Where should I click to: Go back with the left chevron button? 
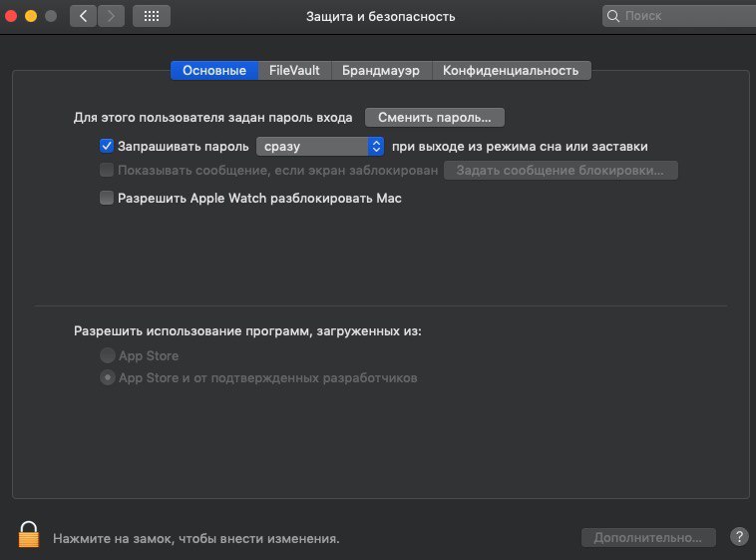(x=83, y=16)
